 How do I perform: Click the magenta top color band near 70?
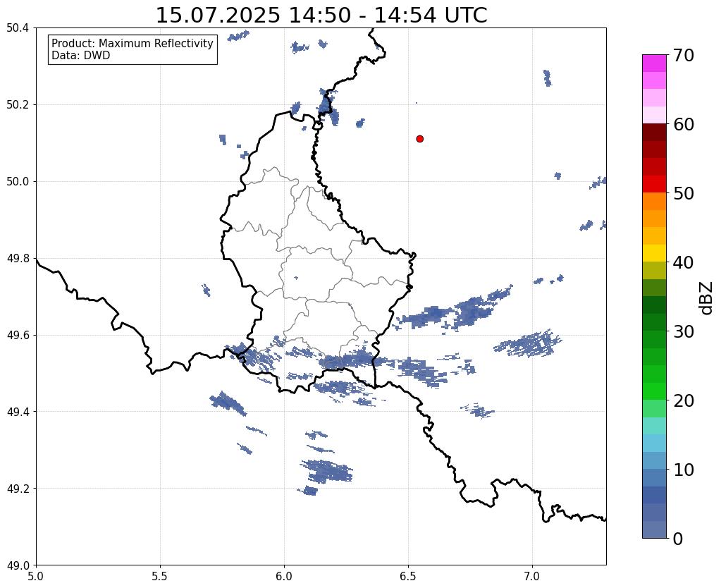(x=654, y=63)
